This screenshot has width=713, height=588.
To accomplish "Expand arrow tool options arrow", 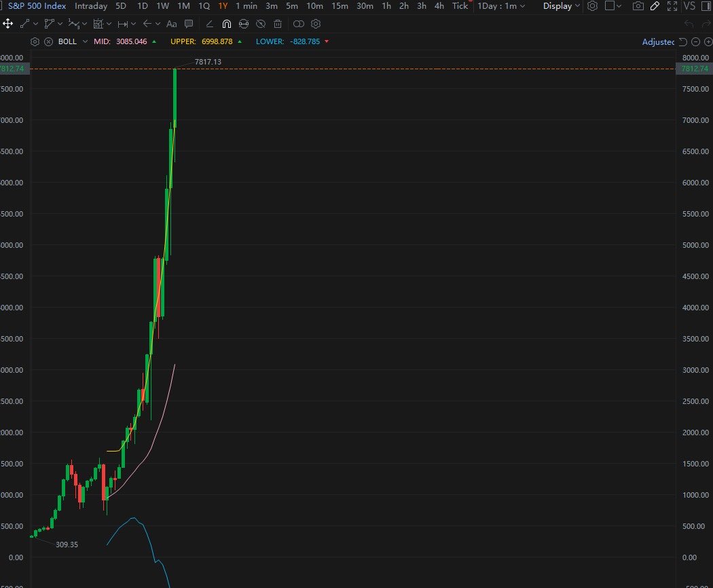I will coord(158,24).
